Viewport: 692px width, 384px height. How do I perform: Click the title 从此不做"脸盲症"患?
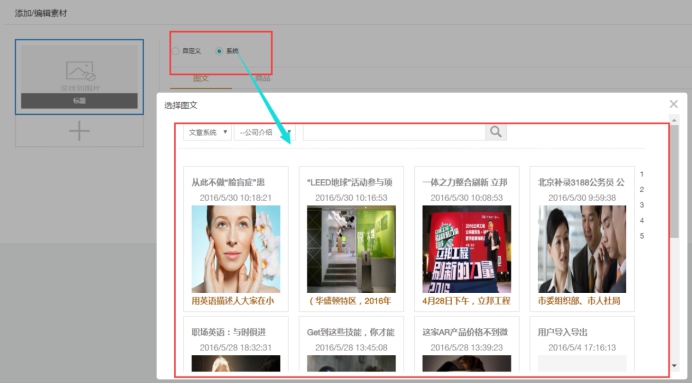(228, 182)
